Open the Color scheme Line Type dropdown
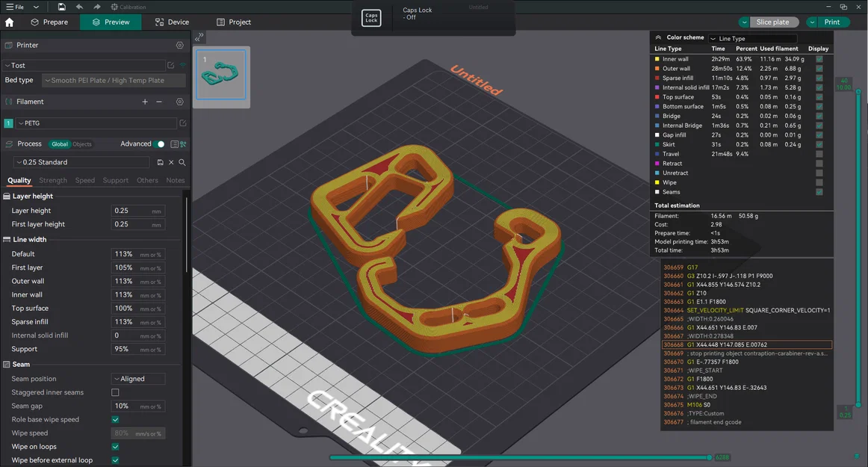This screenshot has height=467, width=868. (x=752, y=38)
